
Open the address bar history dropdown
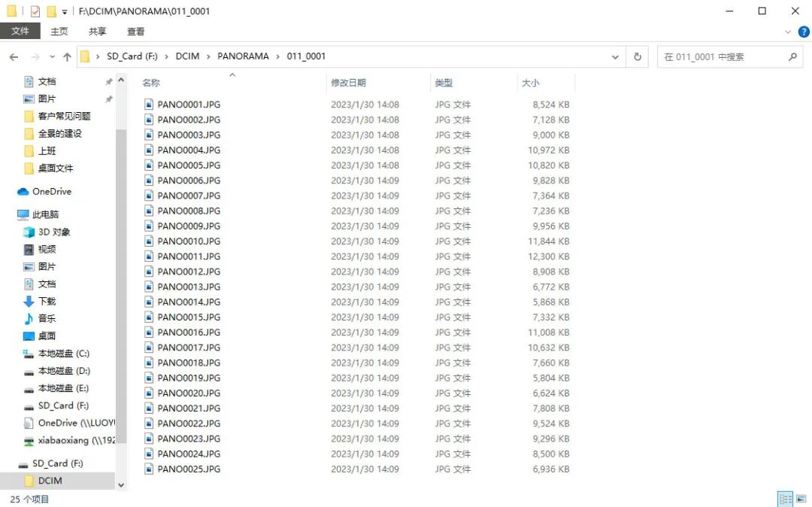click(615, 57)
